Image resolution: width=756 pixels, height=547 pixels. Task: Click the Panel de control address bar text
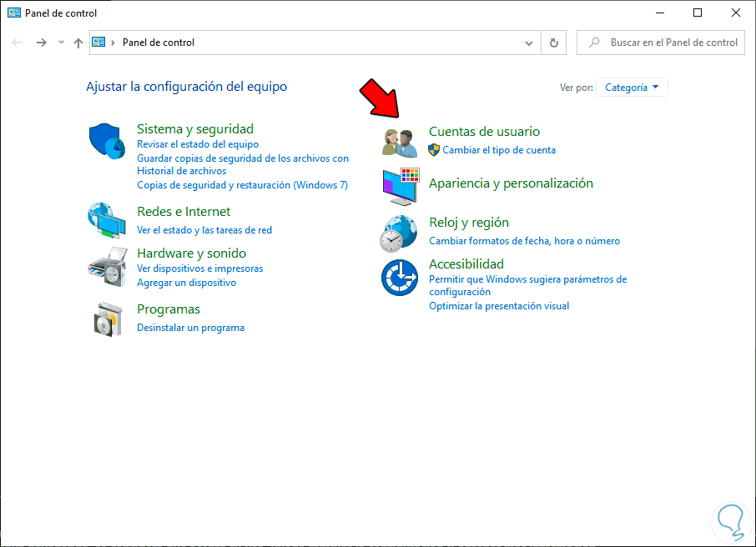(x=159, y=43)
